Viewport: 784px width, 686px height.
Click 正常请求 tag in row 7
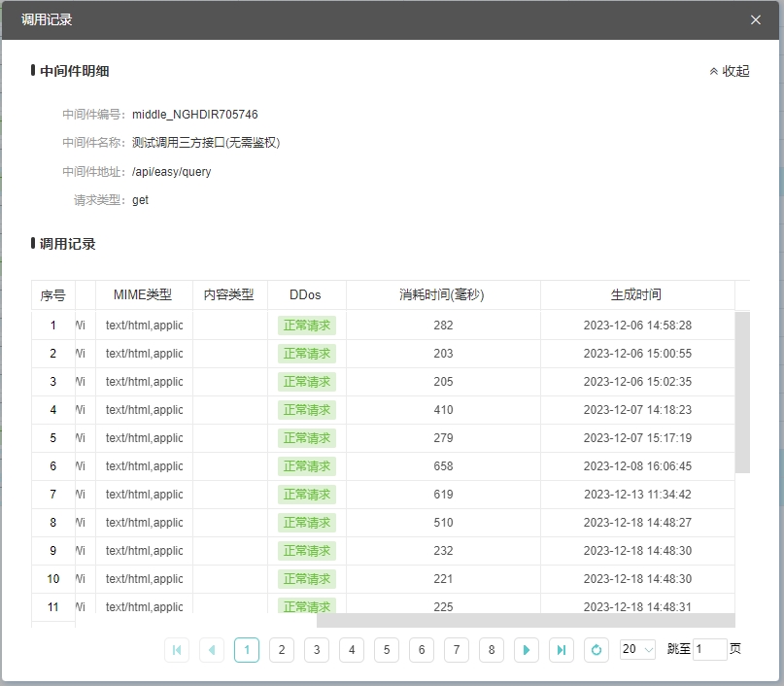pos(307,495)
